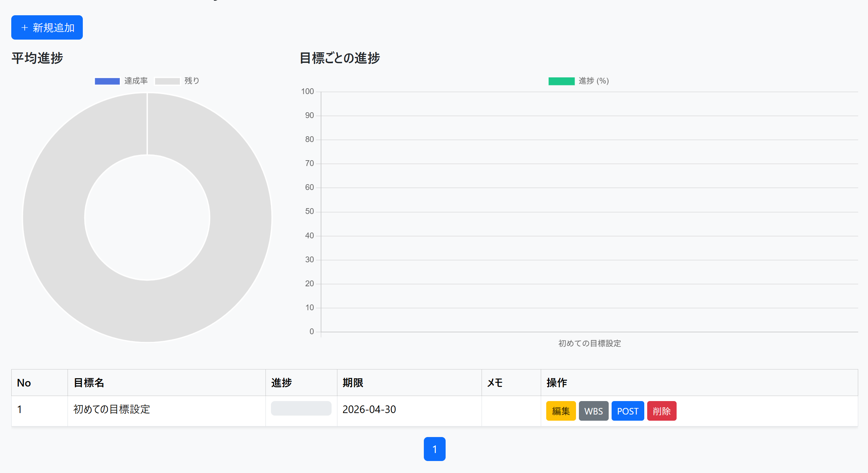Click the deadline 2026-04-30 cell
This screenshot has width=868, height=473.
click(x=369, y=410)
